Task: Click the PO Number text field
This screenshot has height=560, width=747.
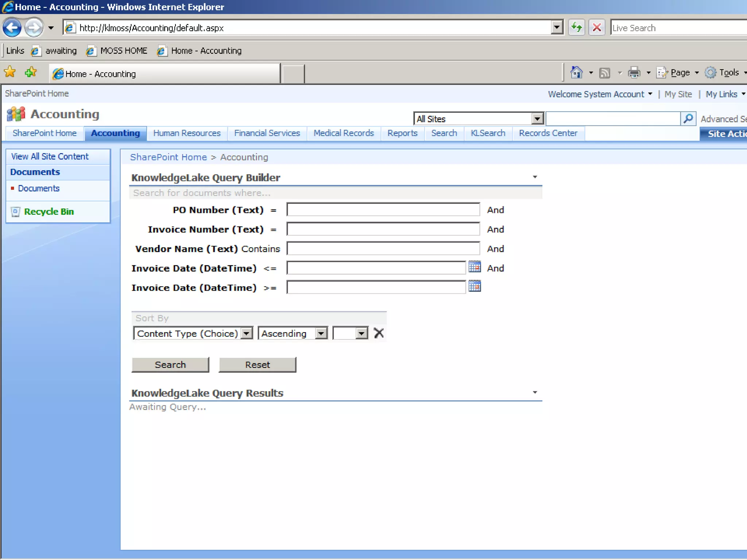Action: pyautogui.click(x=383, y=210)
